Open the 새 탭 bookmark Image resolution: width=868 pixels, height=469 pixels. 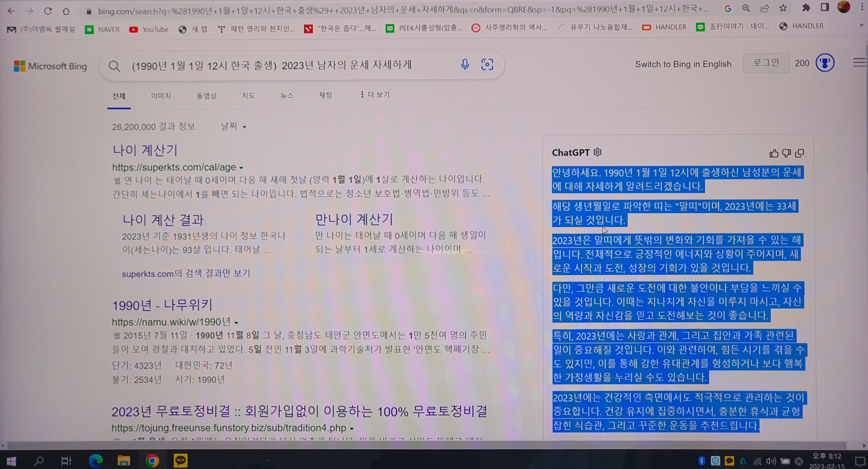193,29
